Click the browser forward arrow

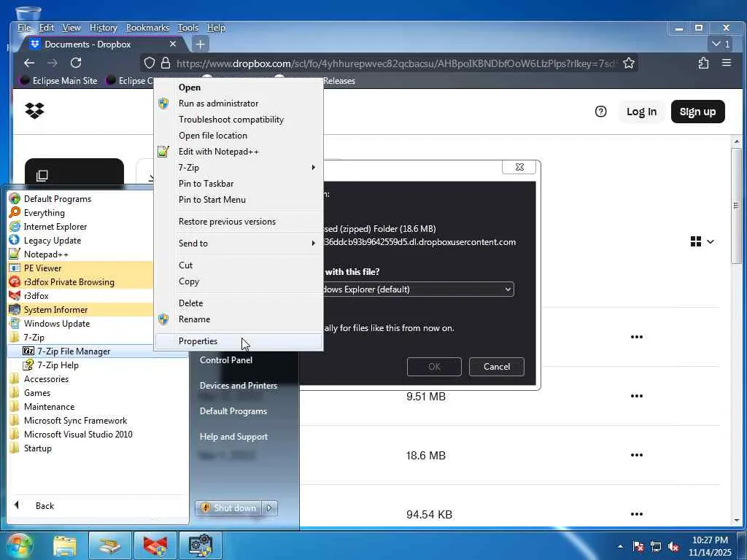coord(53,63)
